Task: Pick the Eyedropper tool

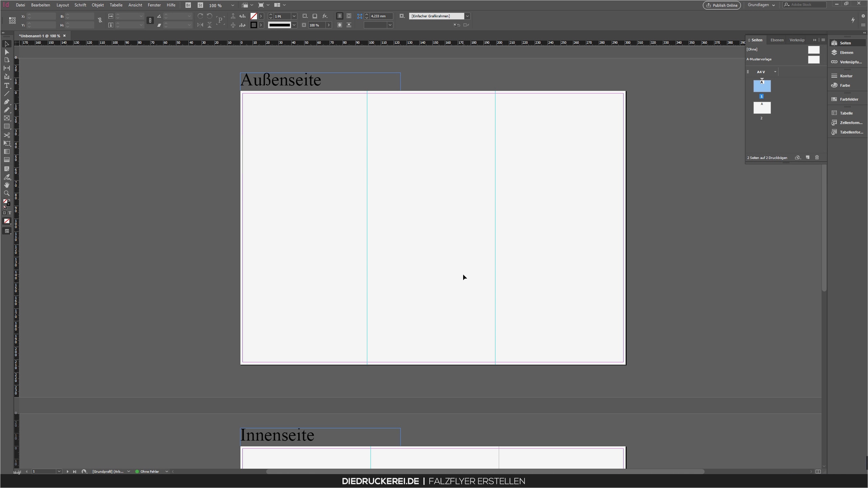Action: 7,177
